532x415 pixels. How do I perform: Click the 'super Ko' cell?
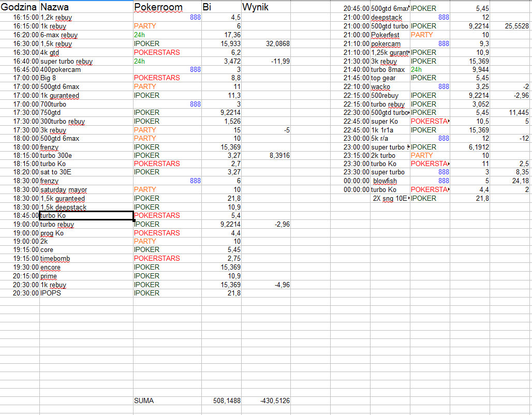point(390,122)
